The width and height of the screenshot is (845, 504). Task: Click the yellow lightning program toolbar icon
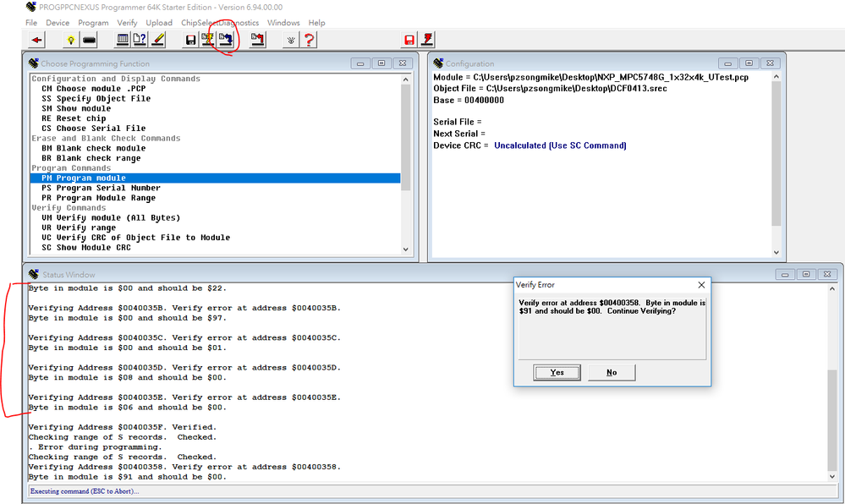pyautogui.click(x=207, y=40)
